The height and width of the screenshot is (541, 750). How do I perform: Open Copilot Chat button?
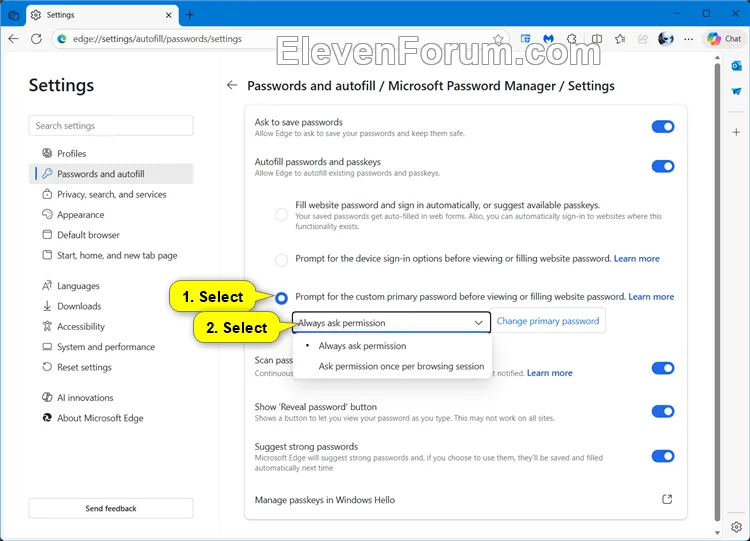coord(724,39)
